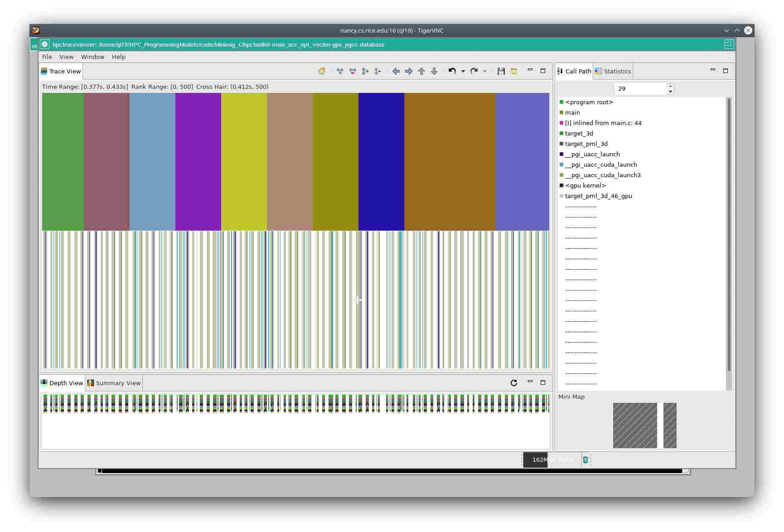This screenshot has height=532, width=784.
Task: Move the trace view right
Action: tap(409, 71)
